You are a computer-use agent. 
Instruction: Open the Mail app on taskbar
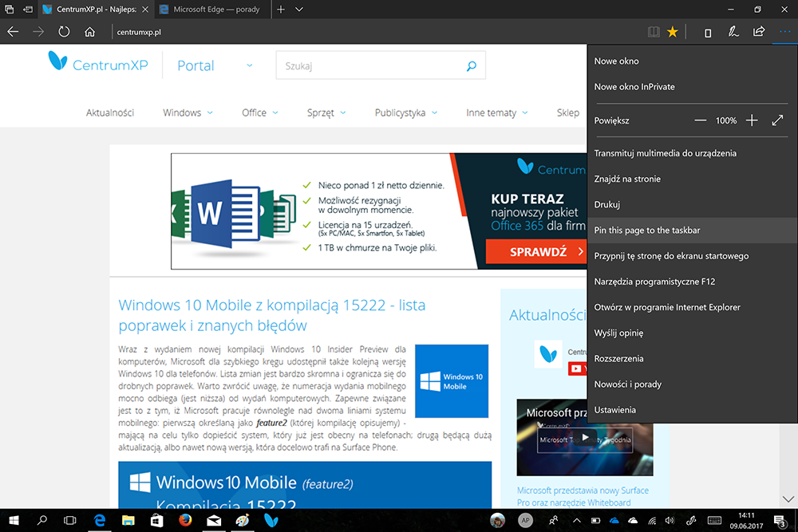tap(214, 520)
